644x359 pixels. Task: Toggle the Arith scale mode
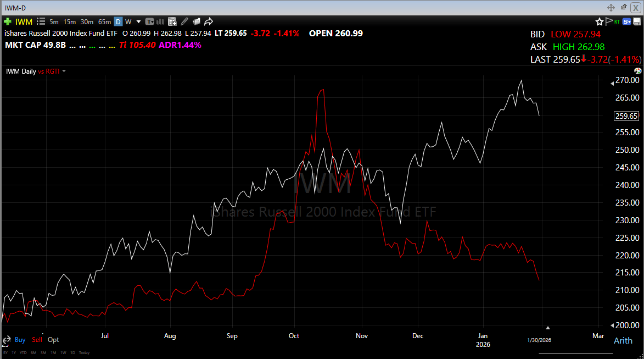tap(623, 340)
